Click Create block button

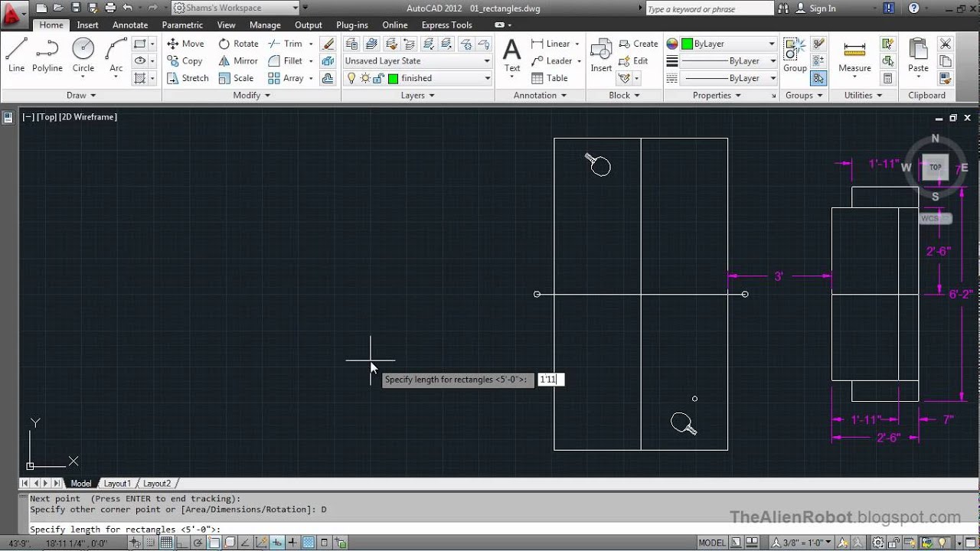pyautogui.click(x=639, y=44)
